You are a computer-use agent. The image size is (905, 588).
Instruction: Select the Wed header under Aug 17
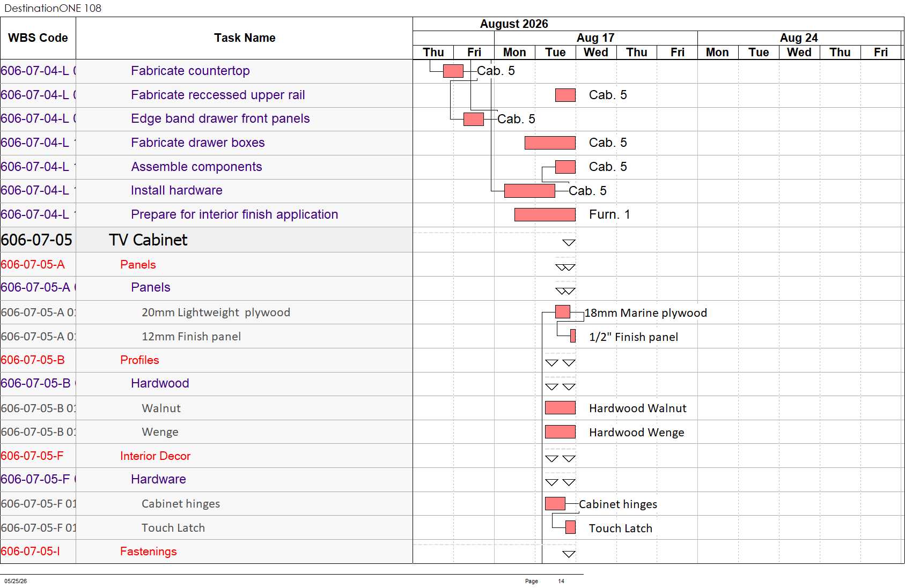pos(596,53)
